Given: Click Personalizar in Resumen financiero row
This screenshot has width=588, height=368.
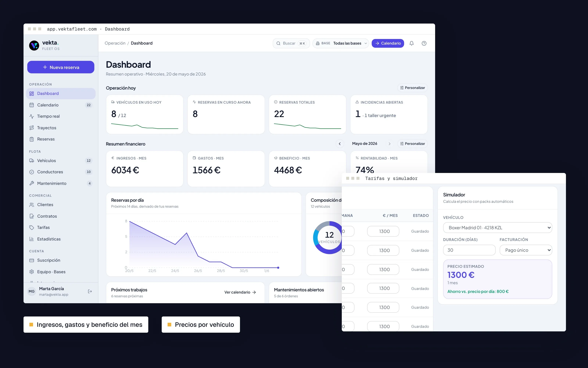Looking at the screenshot, I should coord(412,144).
